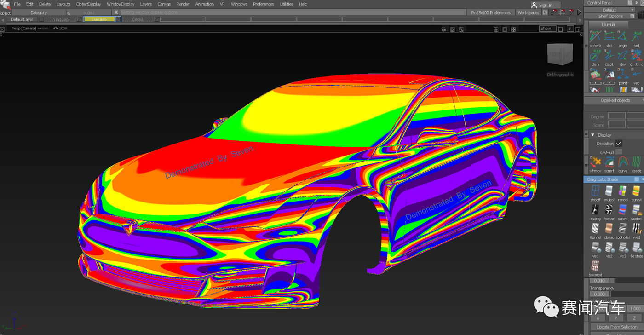Select the boxmod shading icon
This screenshot has height=335, width=644.
tap(595, 266)
